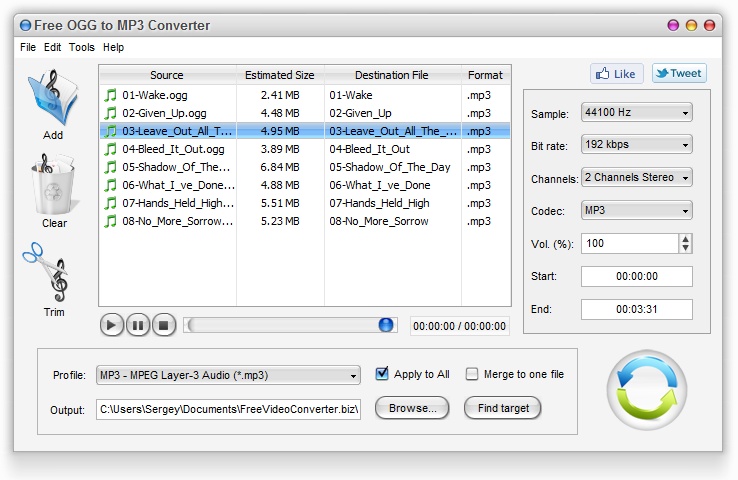Click the Destination File column header
738x480 pixels.
click(x=392, y=75)
